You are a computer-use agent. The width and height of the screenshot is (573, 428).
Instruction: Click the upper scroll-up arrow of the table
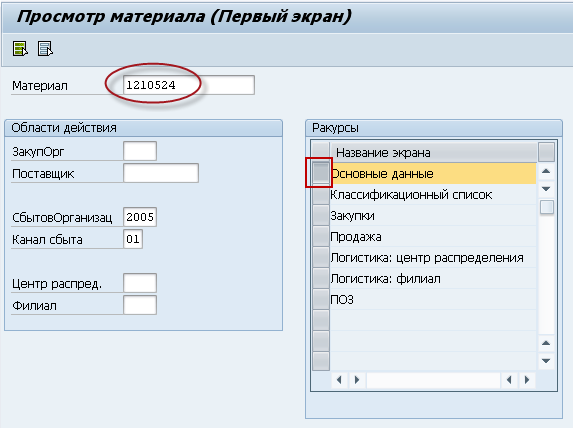[x=546, y=171]
